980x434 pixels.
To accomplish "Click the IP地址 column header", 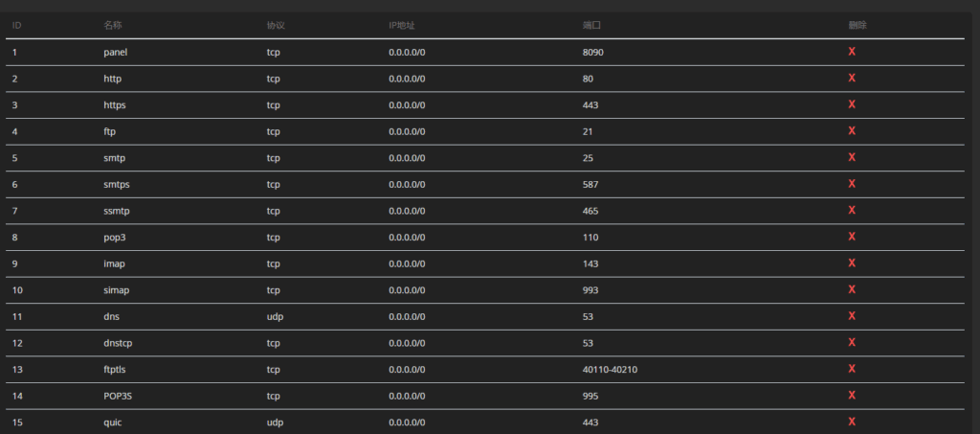I will pos(402,25).
